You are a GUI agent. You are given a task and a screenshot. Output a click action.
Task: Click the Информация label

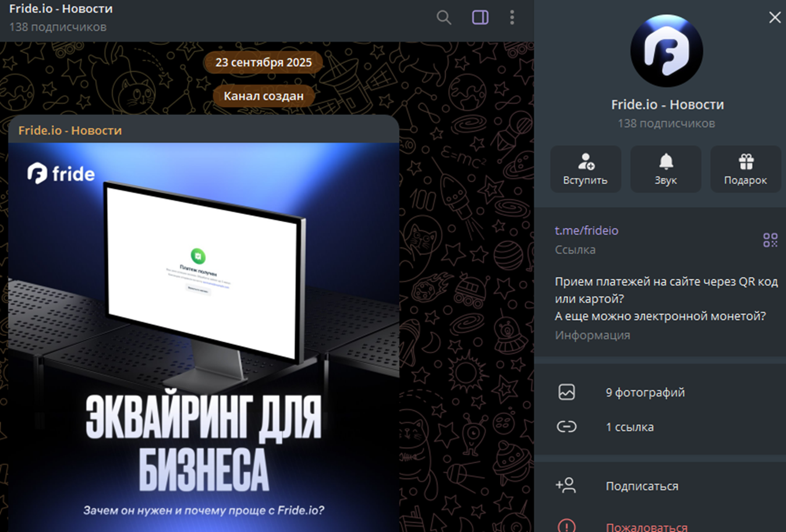point(592,335)
